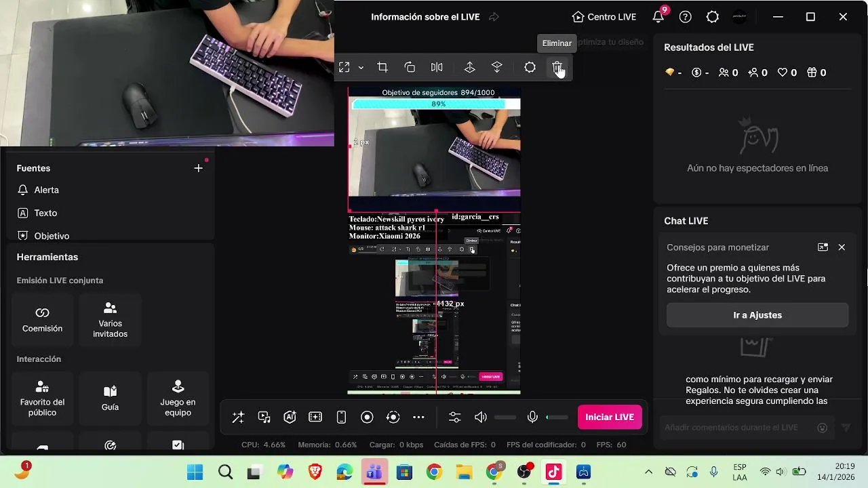Delete the selected source with the trash icon
868x488 pixels.
pos(557,68)
